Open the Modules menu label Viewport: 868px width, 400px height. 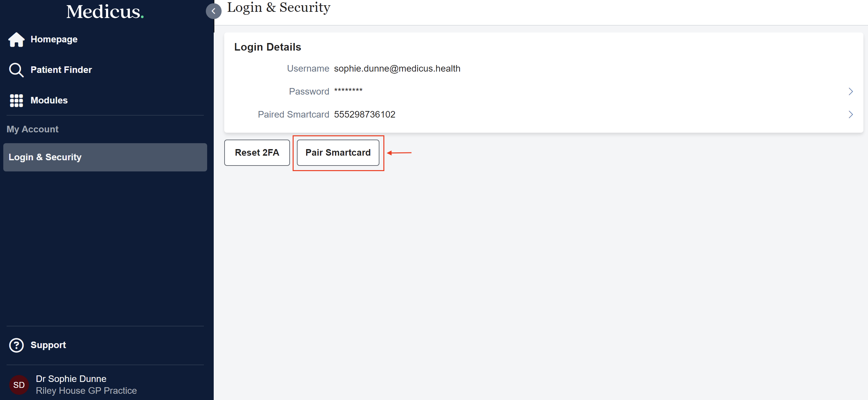49,100
